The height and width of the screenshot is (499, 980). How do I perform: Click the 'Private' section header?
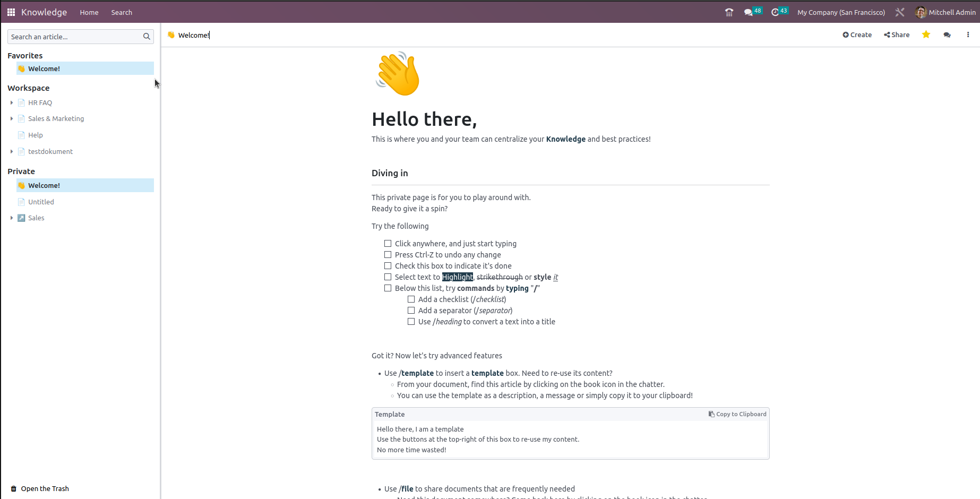(x=21, y=171)
